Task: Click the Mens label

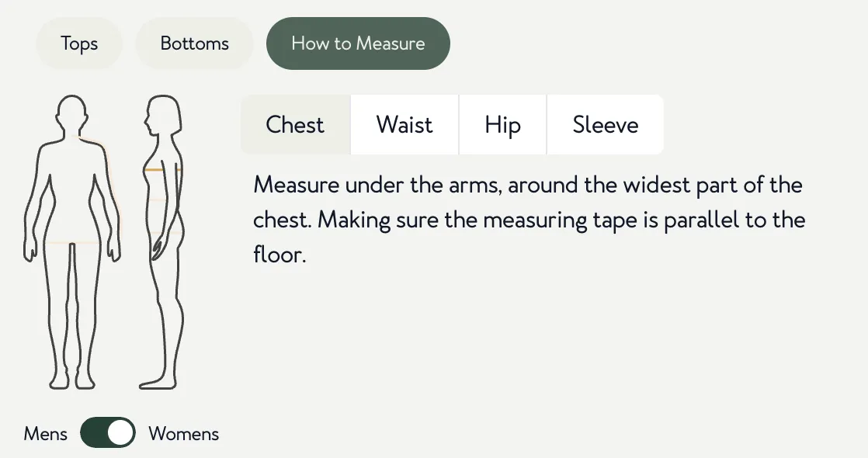Action: pos(45,434)
